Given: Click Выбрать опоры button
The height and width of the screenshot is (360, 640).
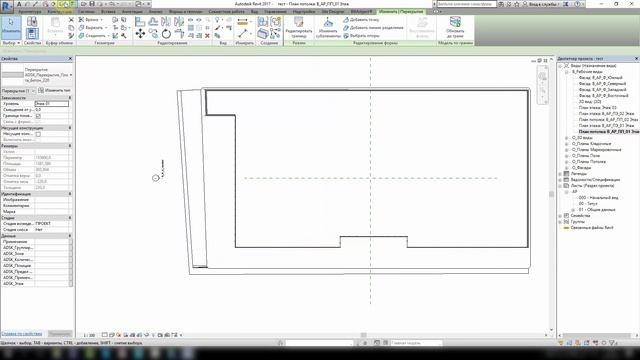Looking at the screenshot, I should (x=362, y=36).
